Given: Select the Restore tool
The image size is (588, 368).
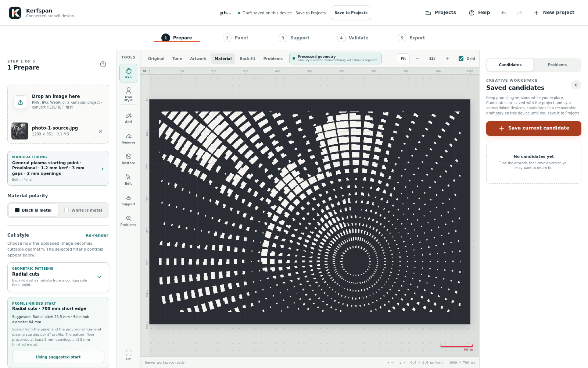Looking at the screenshot, I should pyautogui.click(x=128, y=159).
